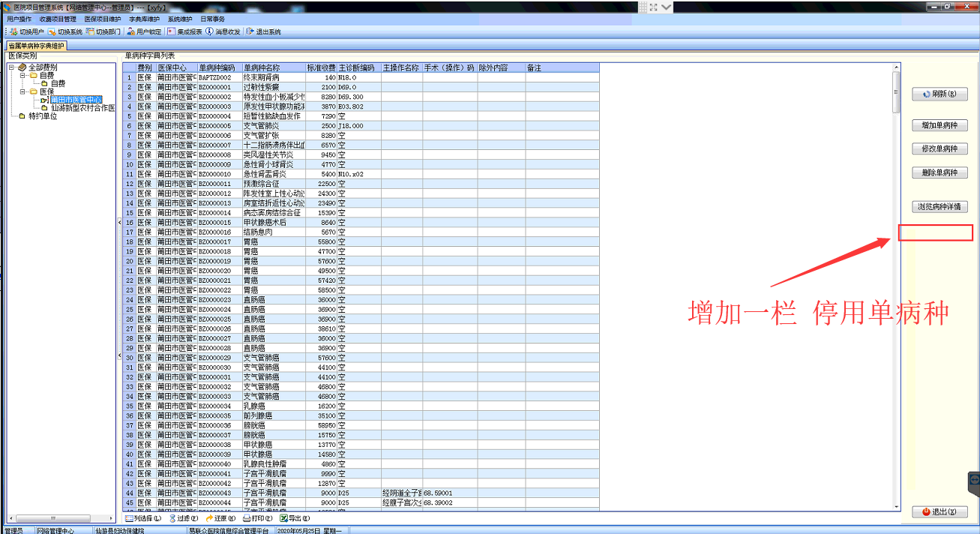Image resolution: width=980 pixels, height=534 pixels.
Task: Click the 医保中心 column header
Action: (176, 67)
